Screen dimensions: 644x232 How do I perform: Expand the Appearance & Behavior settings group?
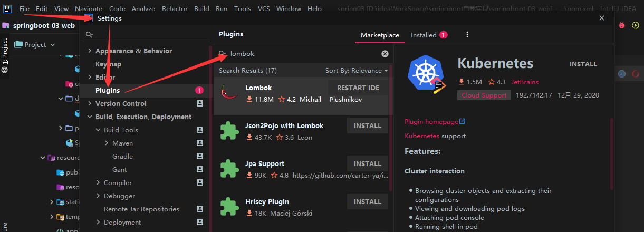[89, 51]
